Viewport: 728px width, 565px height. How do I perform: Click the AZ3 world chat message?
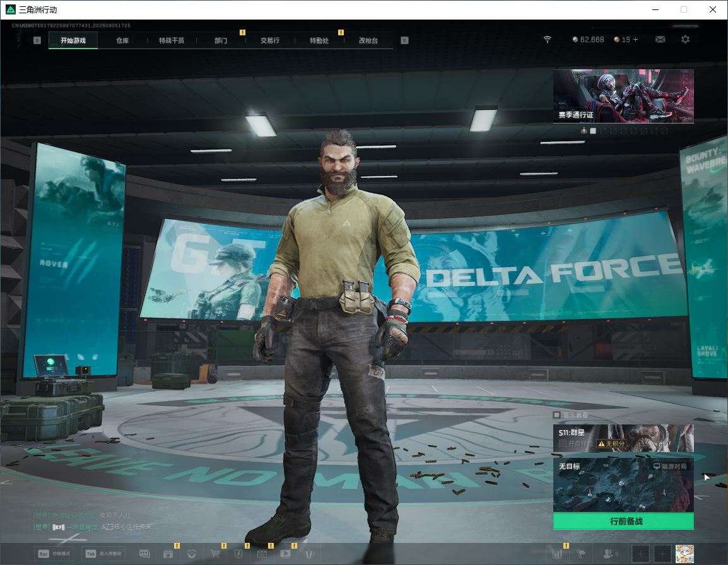[x=93, y=527]
